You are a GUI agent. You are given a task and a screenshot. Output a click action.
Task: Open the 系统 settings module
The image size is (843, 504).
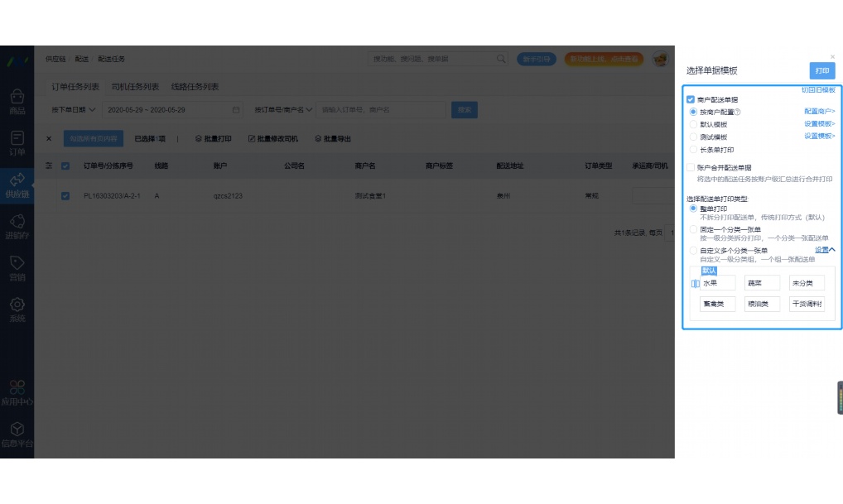click(17, 310)
